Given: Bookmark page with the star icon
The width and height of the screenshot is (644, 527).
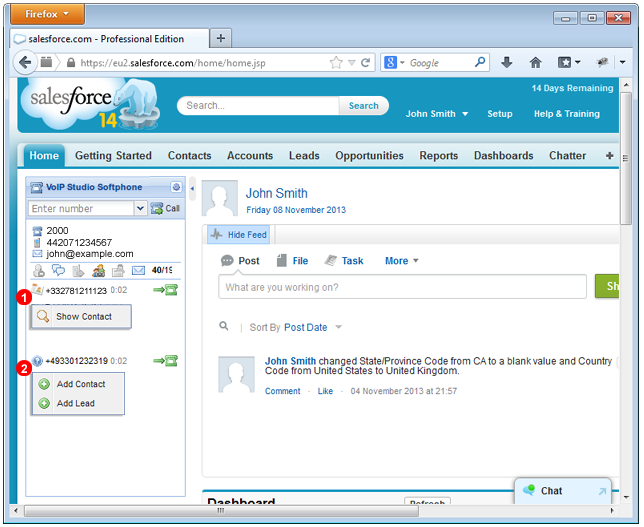Looking at the screenshot, I should [336, 63].
